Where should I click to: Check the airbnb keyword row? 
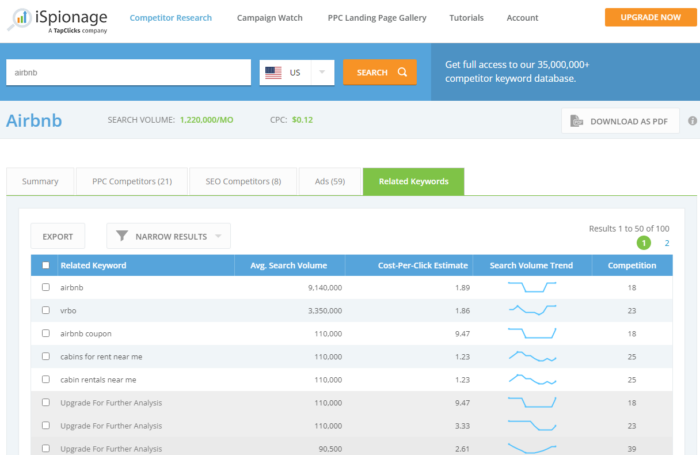tap(46, 287)
